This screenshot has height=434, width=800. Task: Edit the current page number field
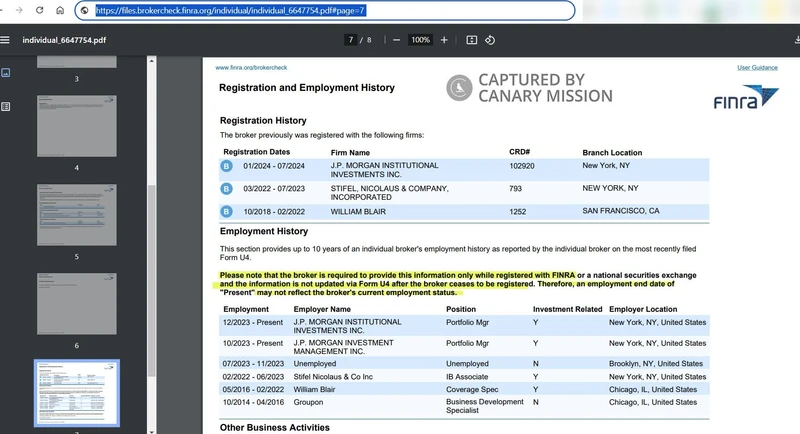point(350,40)
